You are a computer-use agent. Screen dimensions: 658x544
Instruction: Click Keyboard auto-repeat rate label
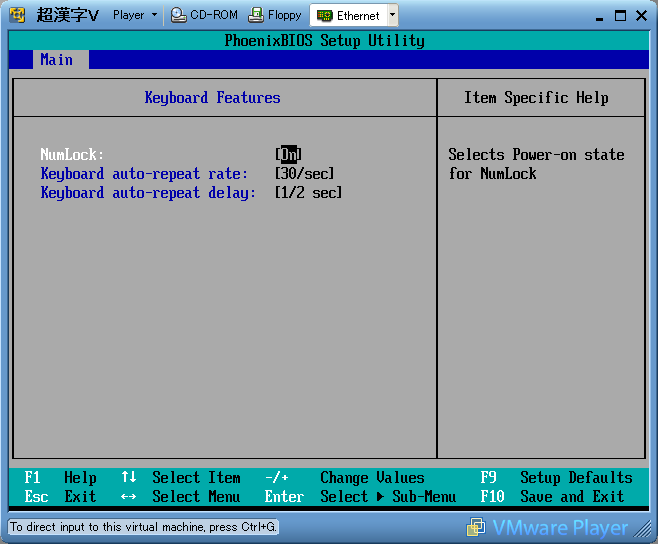(x=144, y=173)
